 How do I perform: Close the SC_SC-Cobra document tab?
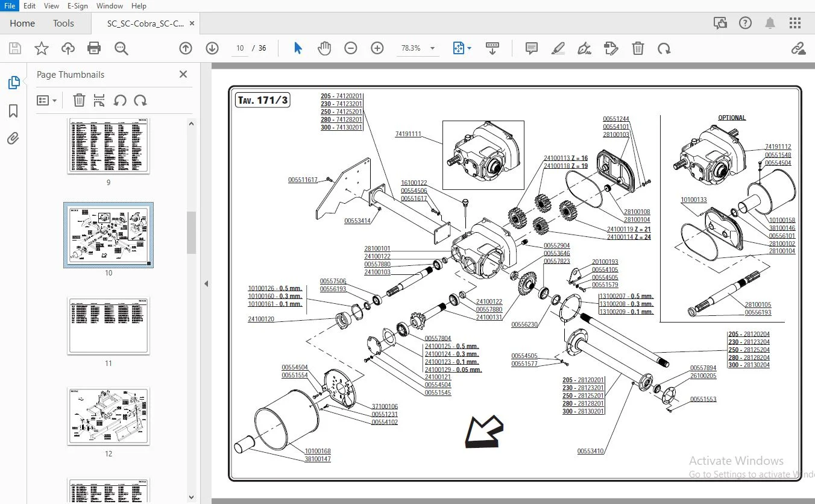tap(192, 24)
